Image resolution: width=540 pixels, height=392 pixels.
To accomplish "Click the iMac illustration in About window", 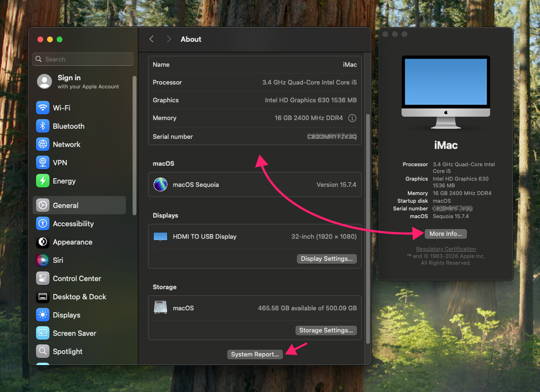I will coord(446,92).
